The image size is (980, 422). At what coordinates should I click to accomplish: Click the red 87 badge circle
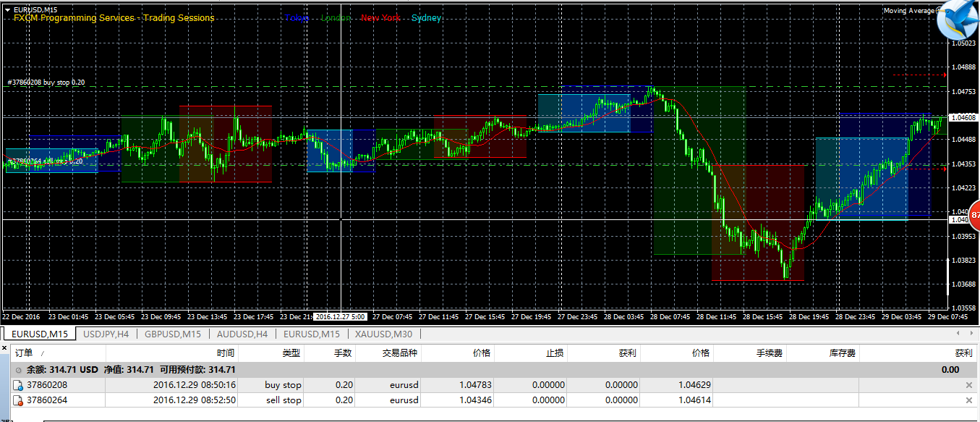click(974, 215)
